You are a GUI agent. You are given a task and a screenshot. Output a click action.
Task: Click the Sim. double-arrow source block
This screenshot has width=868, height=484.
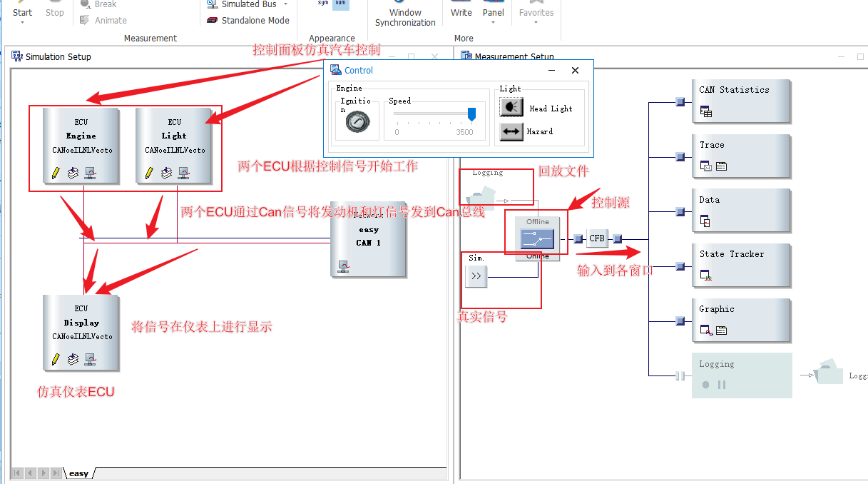[476, 276]
